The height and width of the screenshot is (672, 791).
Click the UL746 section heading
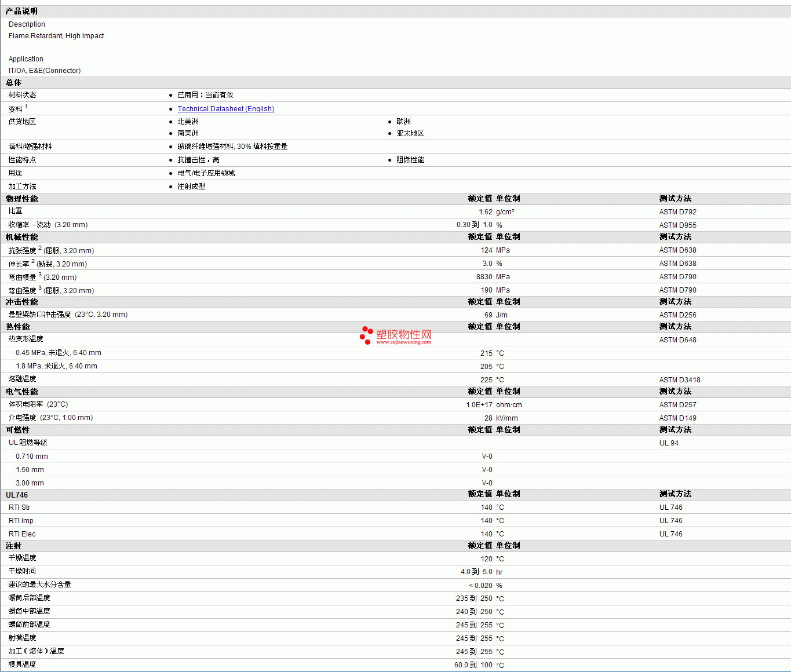[x=17, y=495]
